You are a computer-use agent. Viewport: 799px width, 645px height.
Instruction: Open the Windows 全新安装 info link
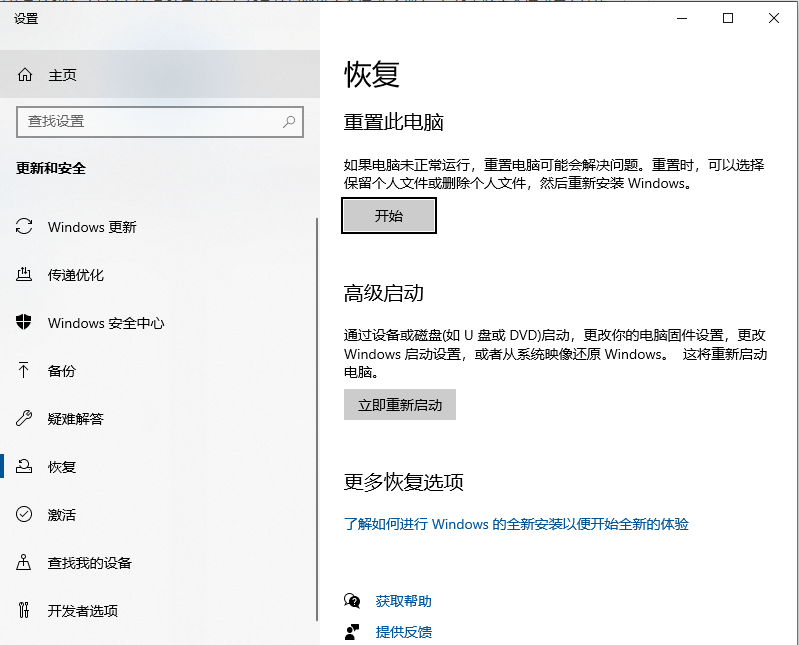click(x=516, y=524)
